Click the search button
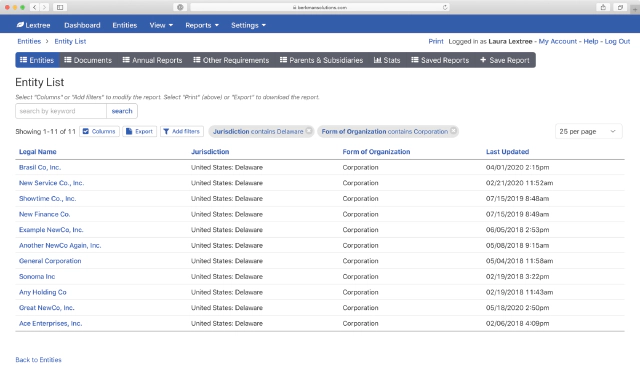The image size is (640, 391). click(x=122, y=111)
